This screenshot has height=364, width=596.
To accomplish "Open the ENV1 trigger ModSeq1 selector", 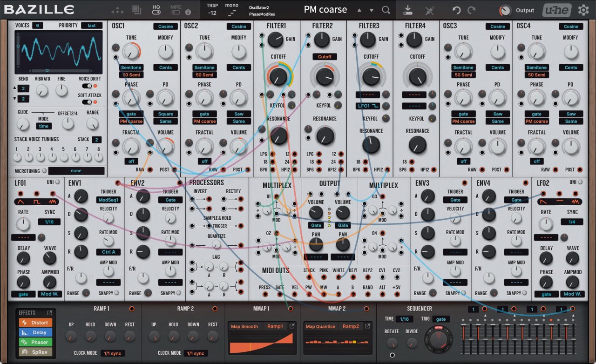I will [108, 200].
